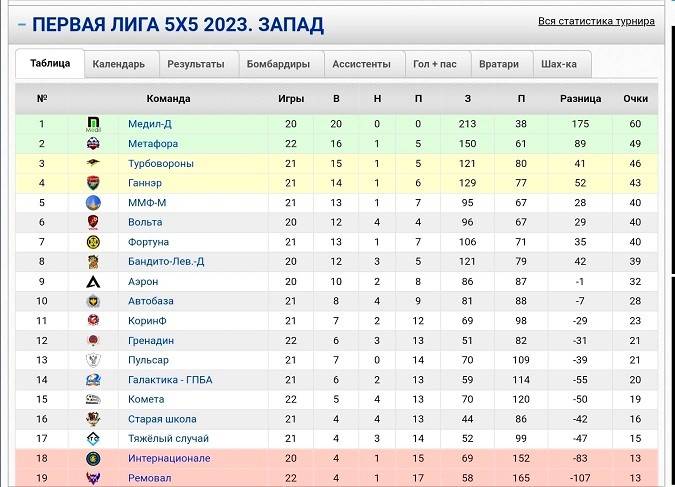Click the Галактика - ГПБА team logo

pyautogui.click(x=93, y=380)
